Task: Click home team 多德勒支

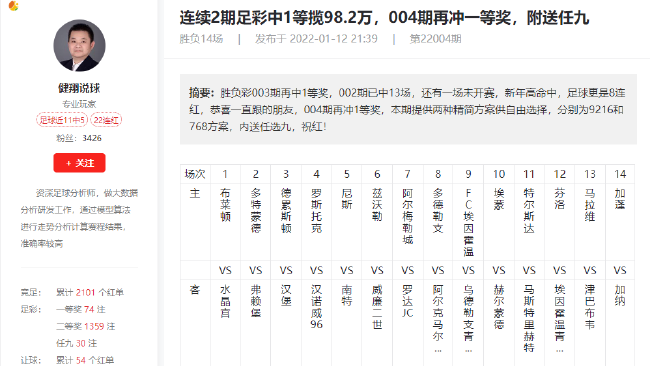Action: pyautogui.click(x=438, y=211)
